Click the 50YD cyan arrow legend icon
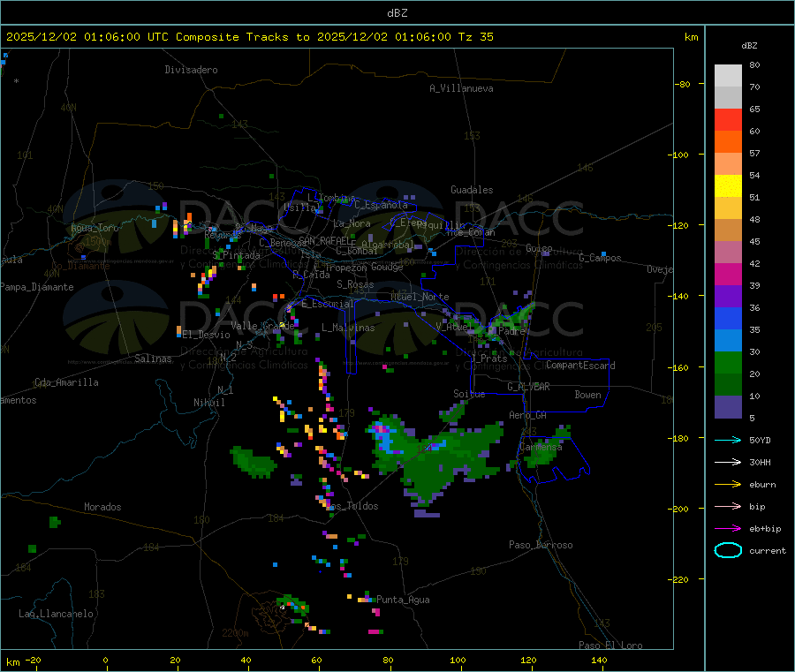This screenshot has height=672, width=795. point(728,440)
